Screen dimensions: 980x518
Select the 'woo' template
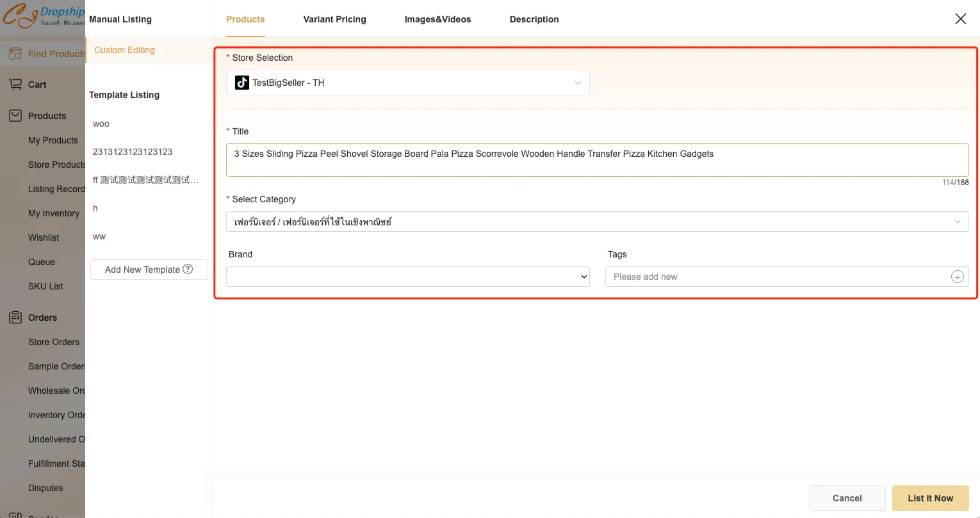pyautogui.click(x=101, y=124)
